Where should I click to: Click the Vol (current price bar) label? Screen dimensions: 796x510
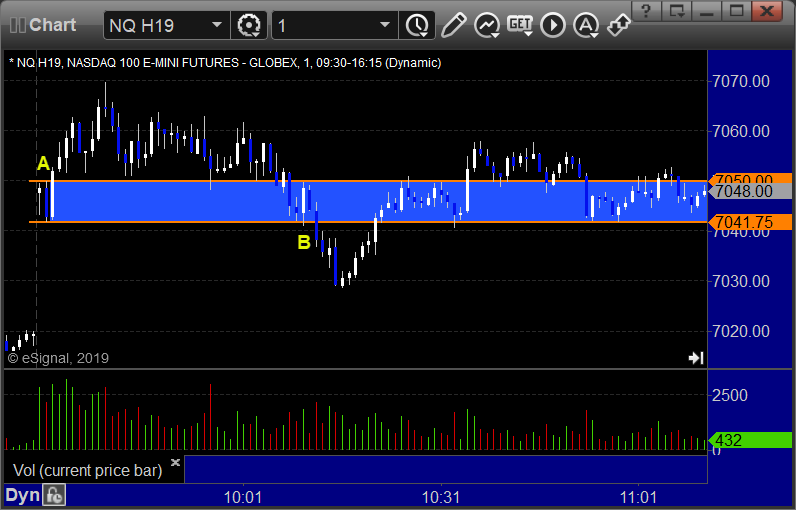tap(87, 470)
